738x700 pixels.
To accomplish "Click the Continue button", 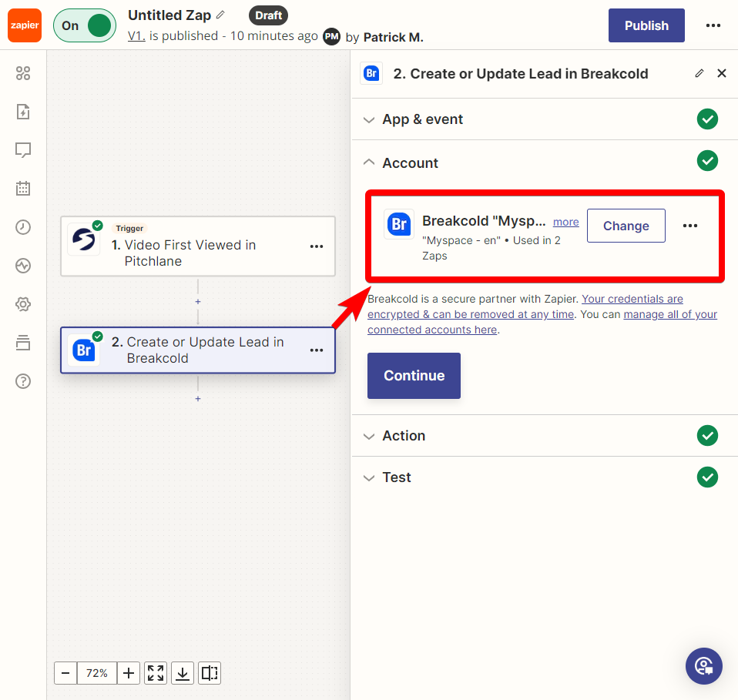I will (x=414, y=376).
